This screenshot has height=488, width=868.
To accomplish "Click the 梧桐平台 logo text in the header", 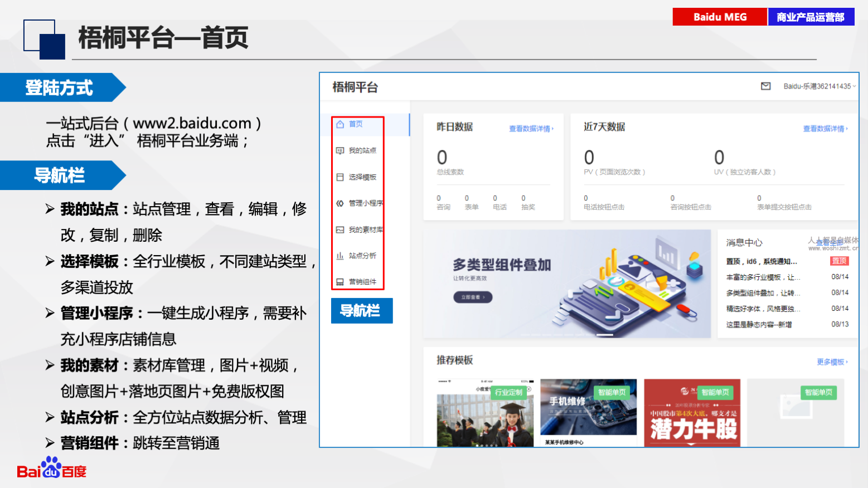I will coord(355,87).
